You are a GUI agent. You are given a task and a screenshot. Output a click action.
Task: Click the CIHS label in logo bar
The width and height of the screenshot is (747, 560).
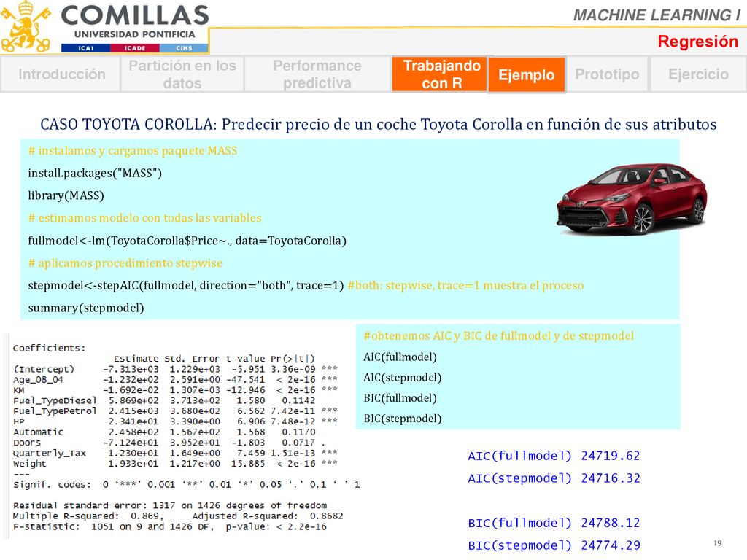coord(184,48)
